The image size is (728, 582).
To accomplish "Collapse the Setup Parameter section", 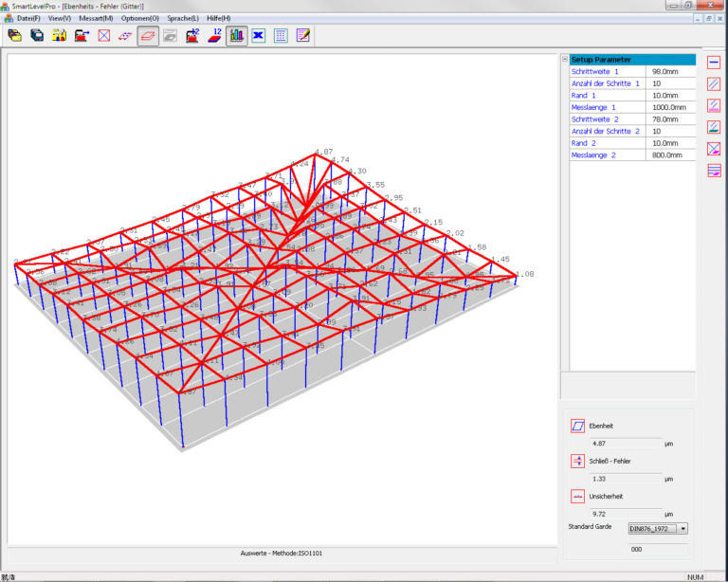I will [x=566, y=60].
